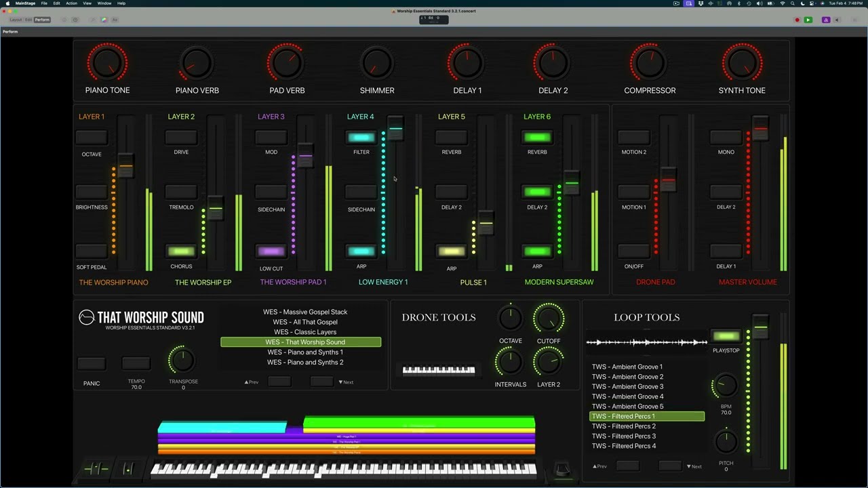Adjust the Layer 4 Low Energy fader

pos(395,128)
